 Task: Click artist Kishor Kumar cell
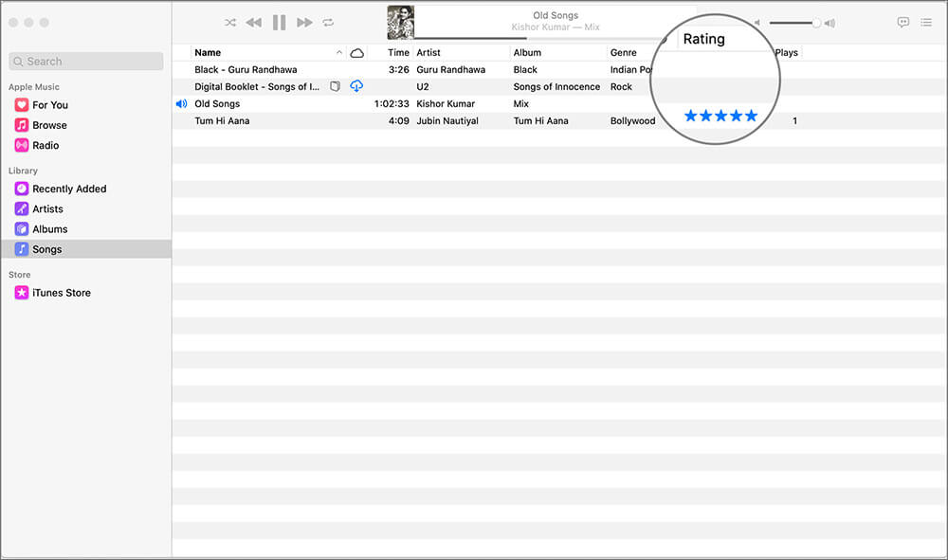(x=446, y=103)
